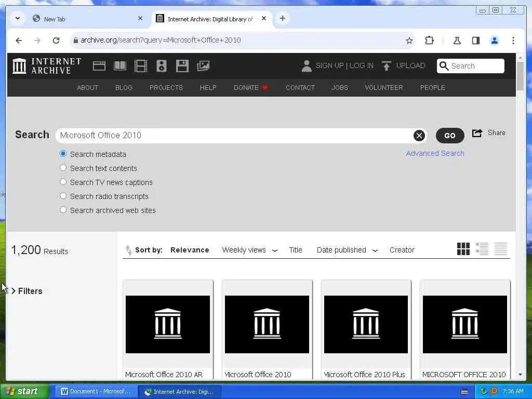Toggle sort direction arrows next to Sort by
The image size is (532, 399).
click(128, 250)
